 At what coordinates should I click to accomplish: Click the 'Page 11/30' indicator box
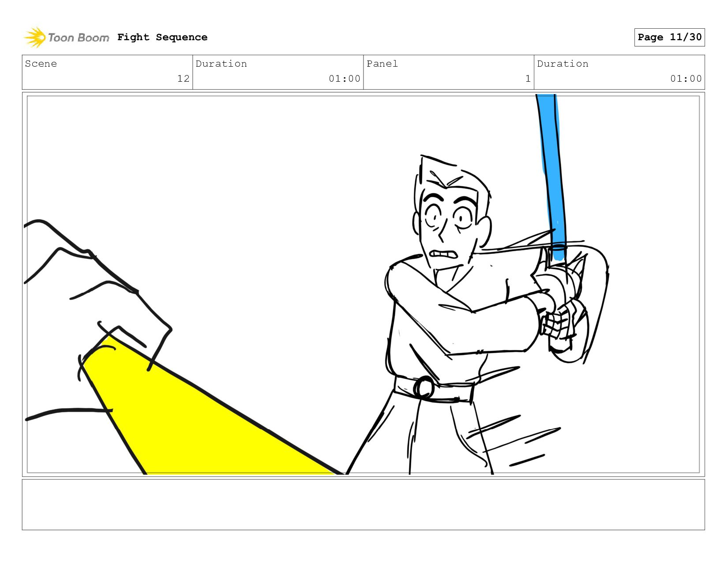(669, 37)
